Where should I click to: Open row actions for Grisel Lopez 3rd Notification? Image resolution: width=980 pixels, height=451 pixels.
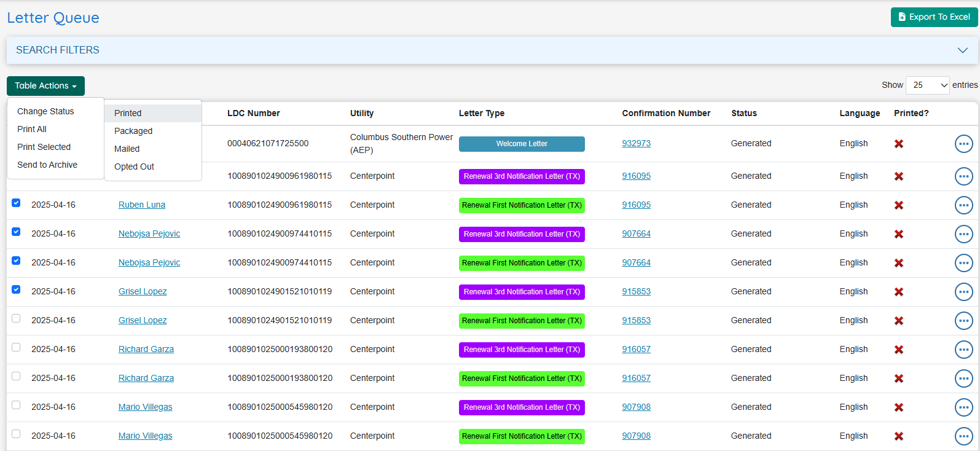[963, 292]
